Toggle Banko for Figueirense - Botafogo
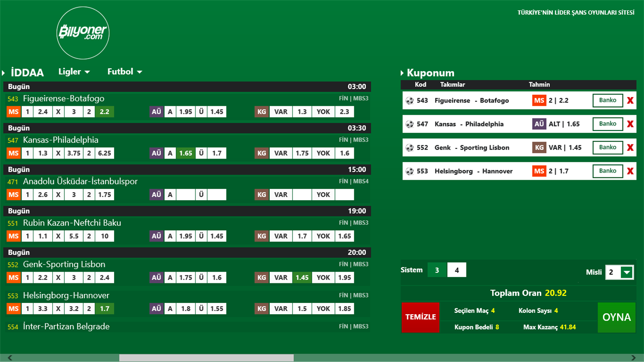The image size is (644, 362). (608, 100)
